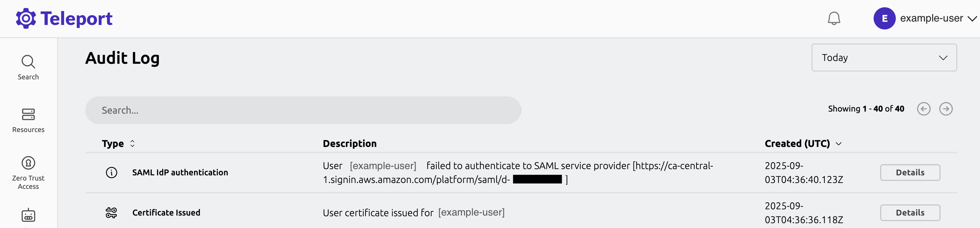
Task: View Details for Certificate Issued event
Action: (910, 212)
